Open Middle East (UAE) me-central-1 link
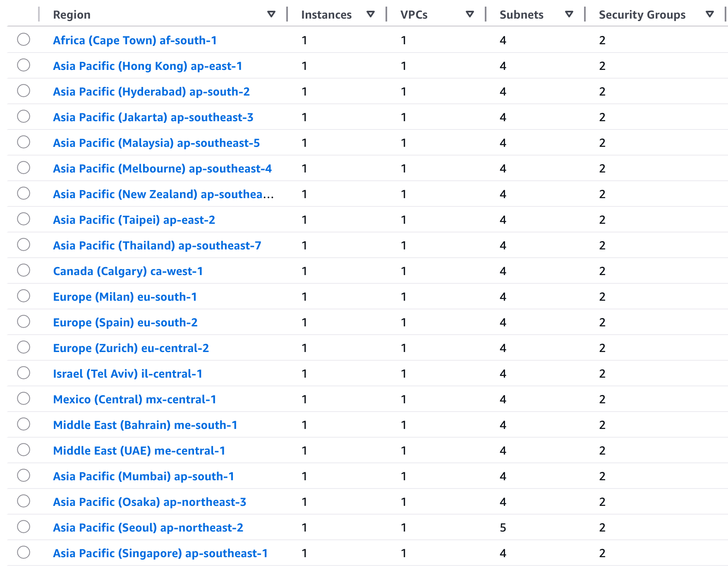 (139, 451)
